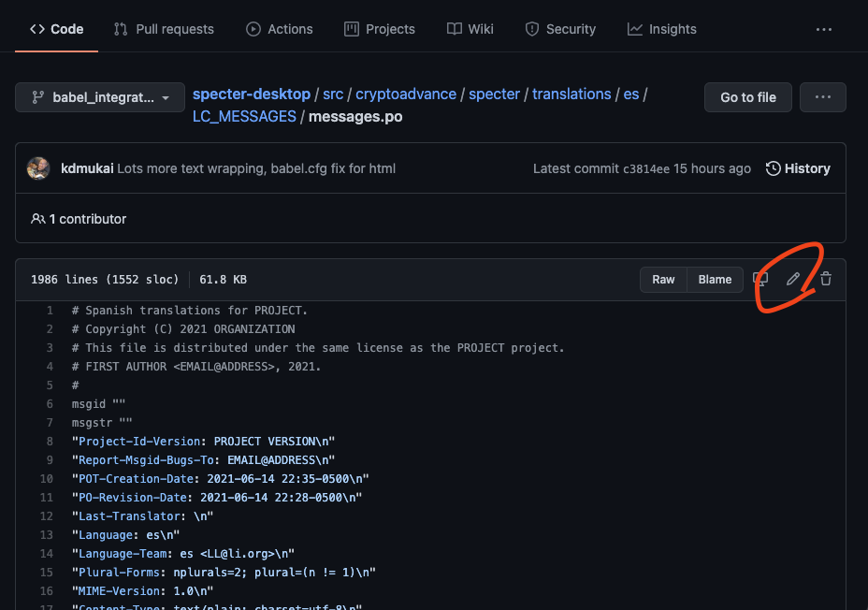Open commit c3814ee

[x=646, y=168]
